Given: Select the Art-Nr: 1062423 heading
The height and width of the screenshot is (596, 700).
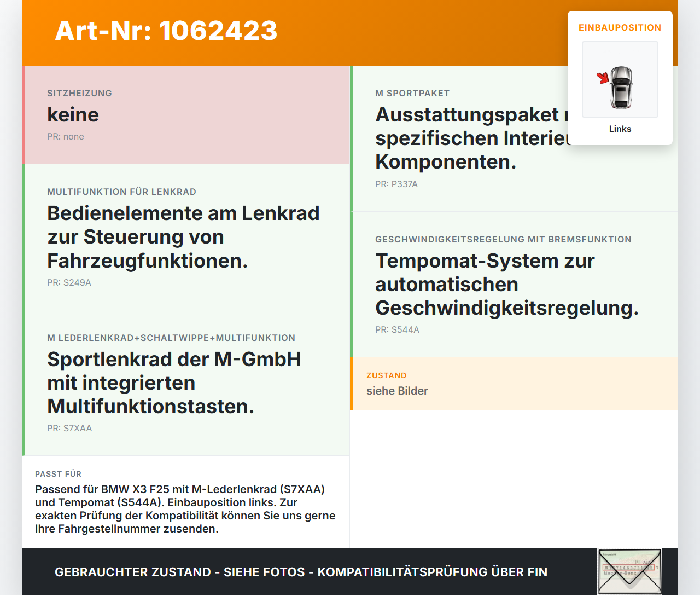Looking at the screenshot, I should coord(166,31).
